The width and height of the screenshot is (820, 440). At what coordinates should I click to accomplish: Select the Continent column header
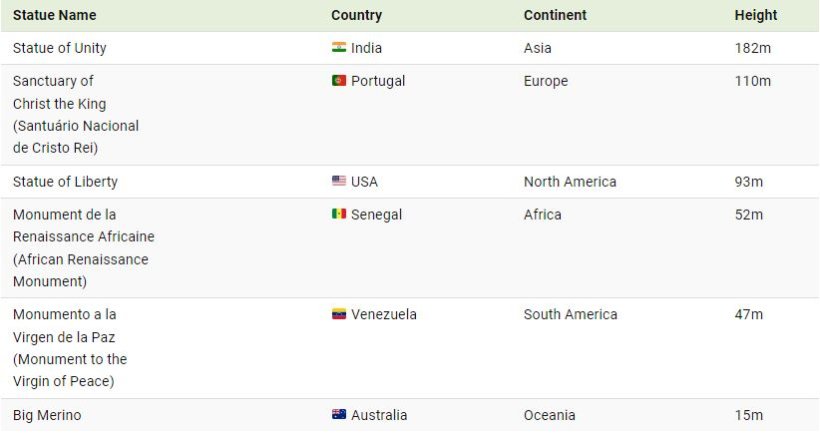pos(555,15)
